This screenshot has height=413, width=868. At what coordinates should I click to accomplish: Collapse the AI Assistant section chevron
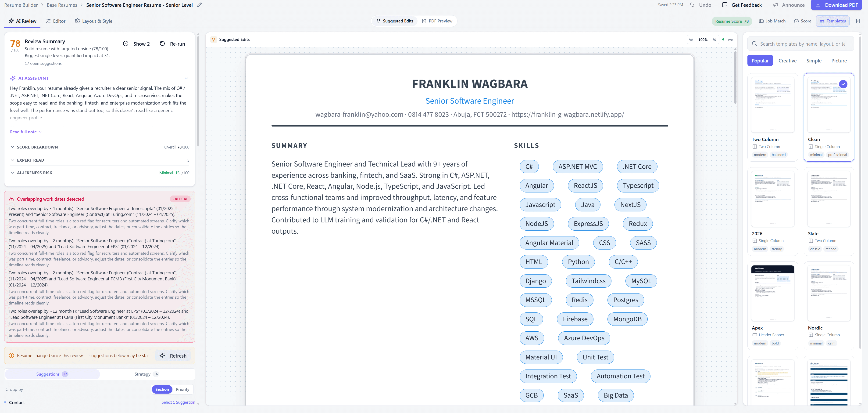pos(186,78)
